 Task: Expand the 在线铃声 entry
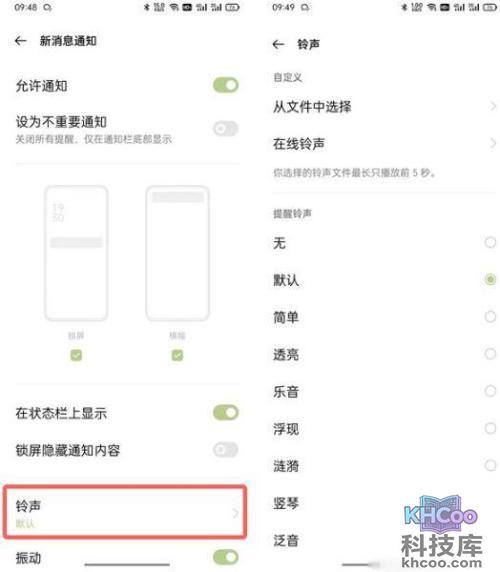point(385,143)
